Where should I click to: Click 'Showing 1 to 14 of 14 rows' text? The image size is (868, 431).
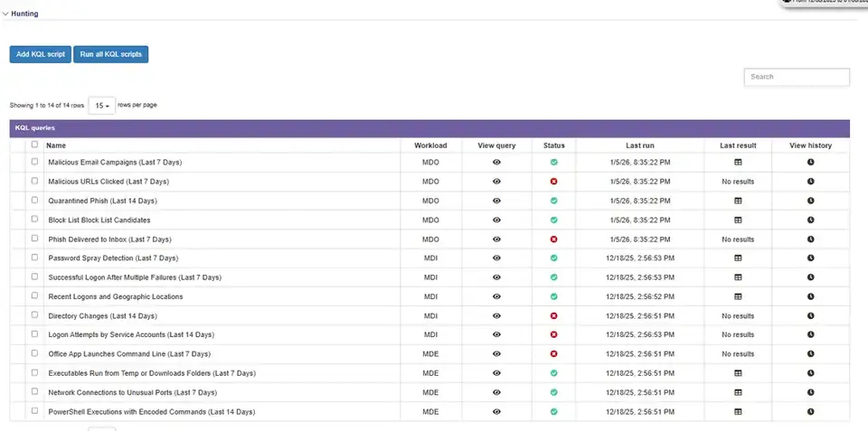pyautogui.click(x=47, y=105)
